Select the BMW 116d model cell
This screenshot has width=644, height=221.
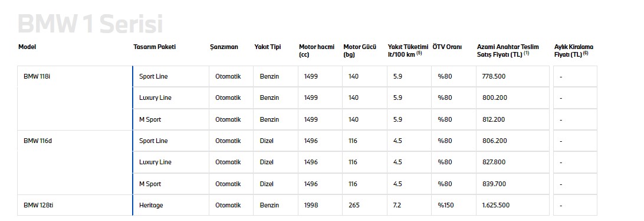(75, 162)
